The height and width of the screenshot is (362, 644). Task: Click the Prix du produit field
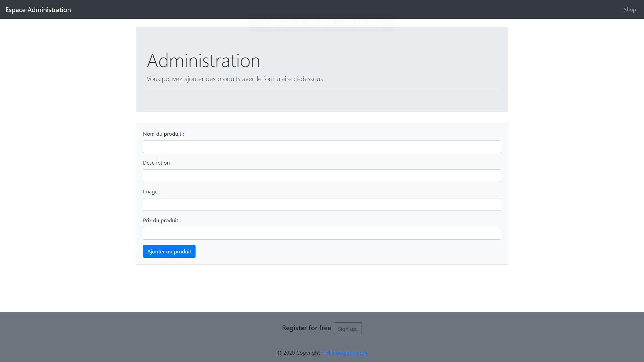pyautogui.click(x=322, y=233)
